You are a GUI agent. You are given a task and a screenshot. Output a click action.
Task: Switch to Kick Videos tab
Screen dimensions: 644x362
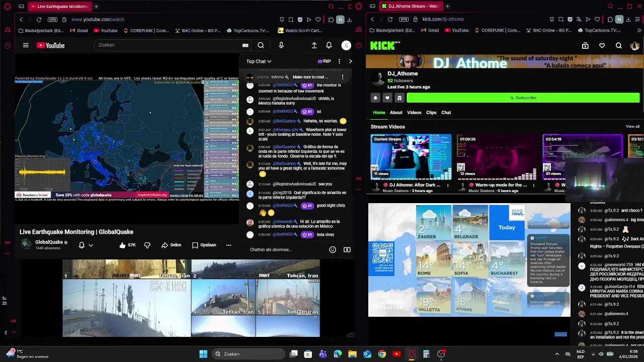(x=414, y=113)
